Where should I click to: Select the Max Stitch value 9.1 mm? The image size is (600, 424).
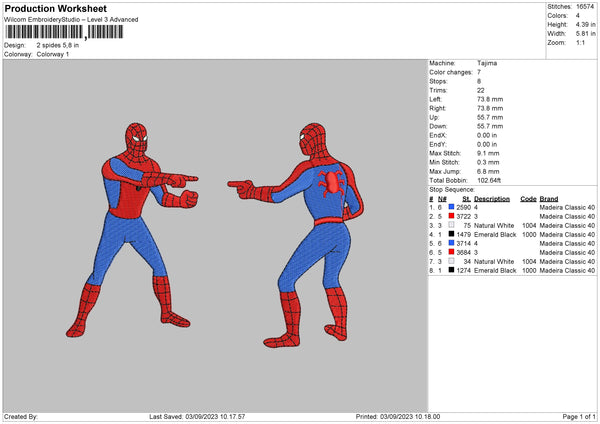pyautogui.click(x=488, y=153)
